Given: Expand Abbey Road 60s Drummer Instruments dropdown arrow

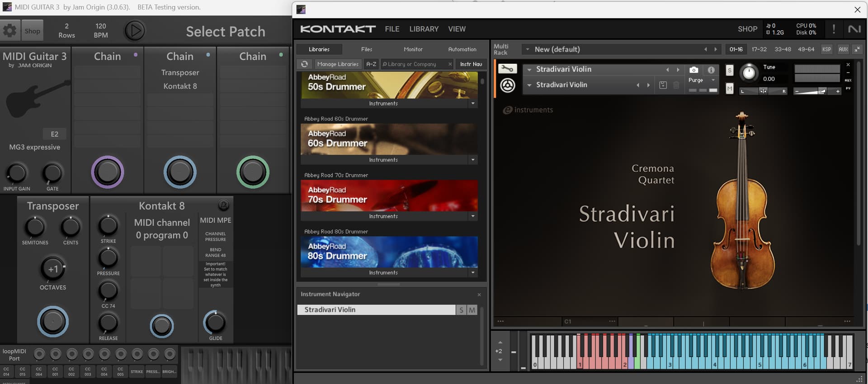Looking at the screenshot, I should click(x=473, y=160).
